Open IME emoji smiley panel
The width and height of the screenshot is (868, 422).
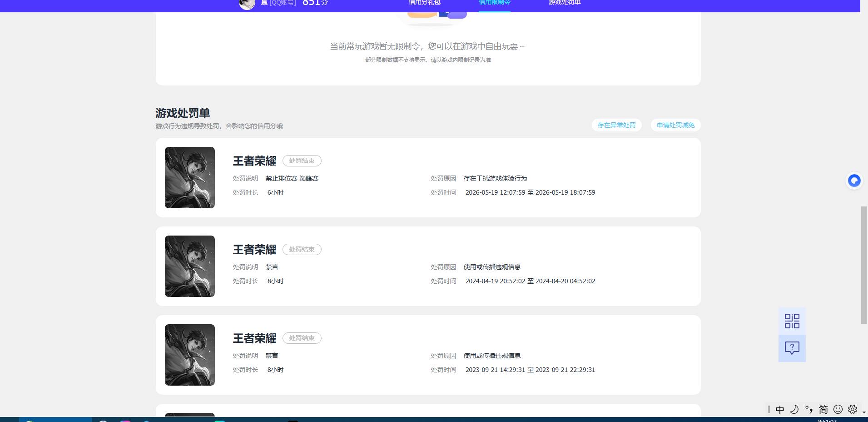838,409
